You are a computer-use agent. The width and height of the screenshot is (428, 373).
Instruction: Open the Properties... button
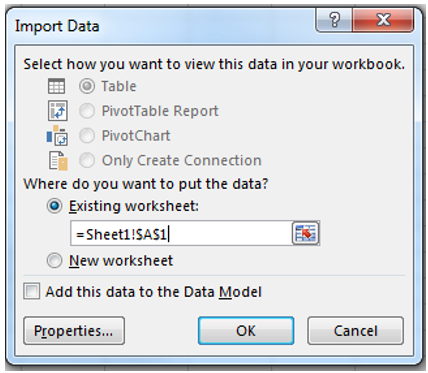pos(74,331)
